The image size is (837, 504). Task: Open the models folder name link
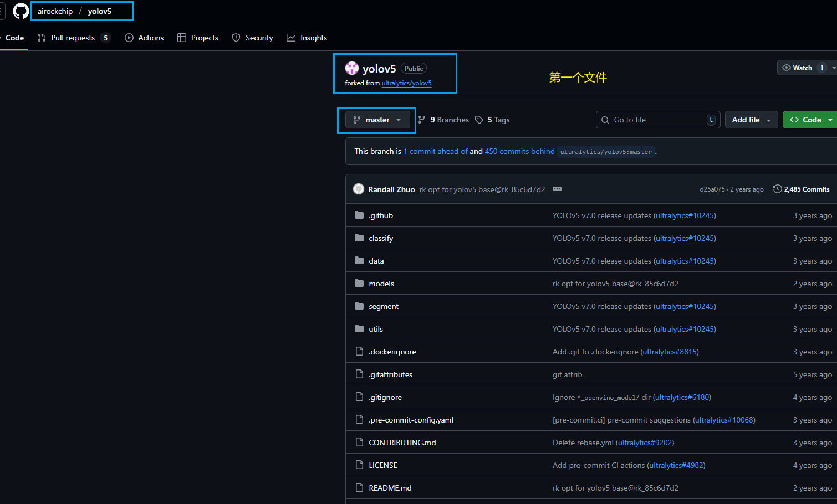pos(381,284)
